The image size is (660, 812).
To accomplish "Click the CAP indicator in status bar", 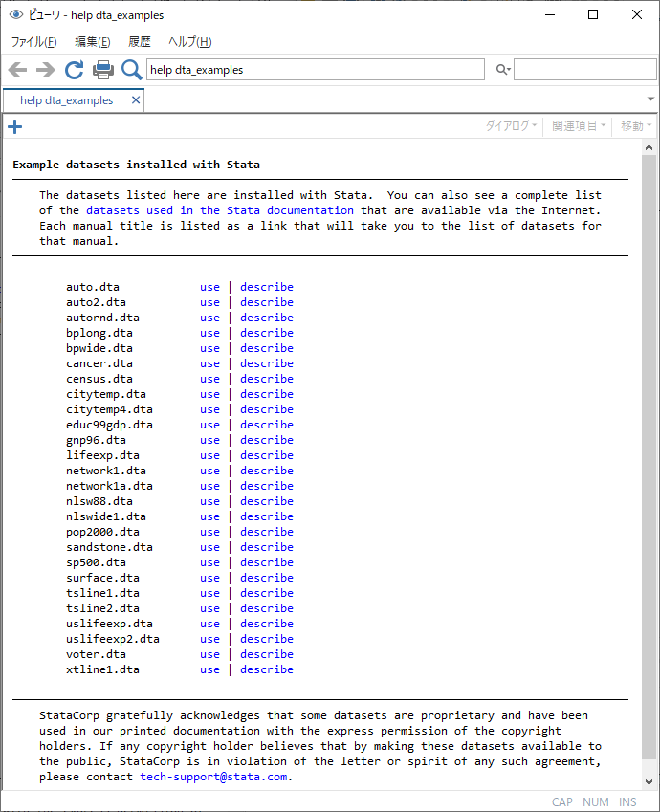I will pyautogui.click(x=562, y=801).
